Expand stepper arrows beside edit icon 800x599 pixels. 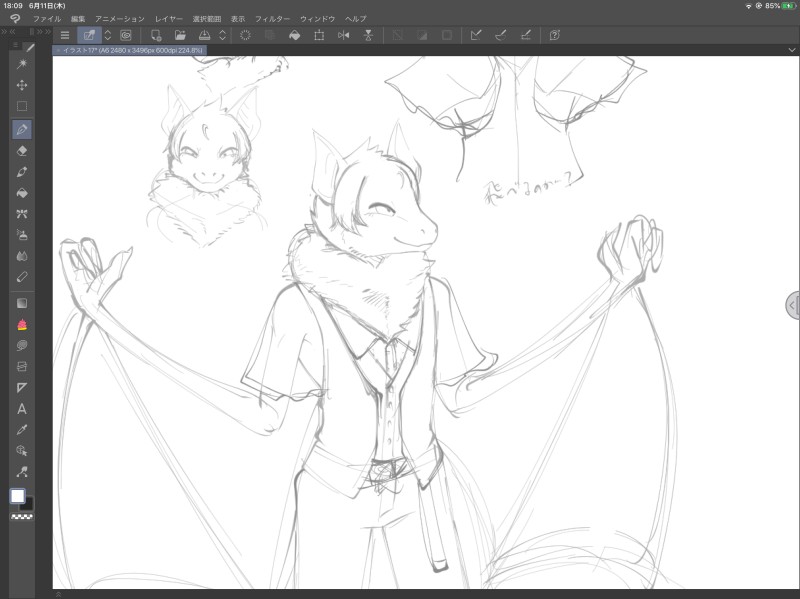pyautogui.click(x=108, y=35)
